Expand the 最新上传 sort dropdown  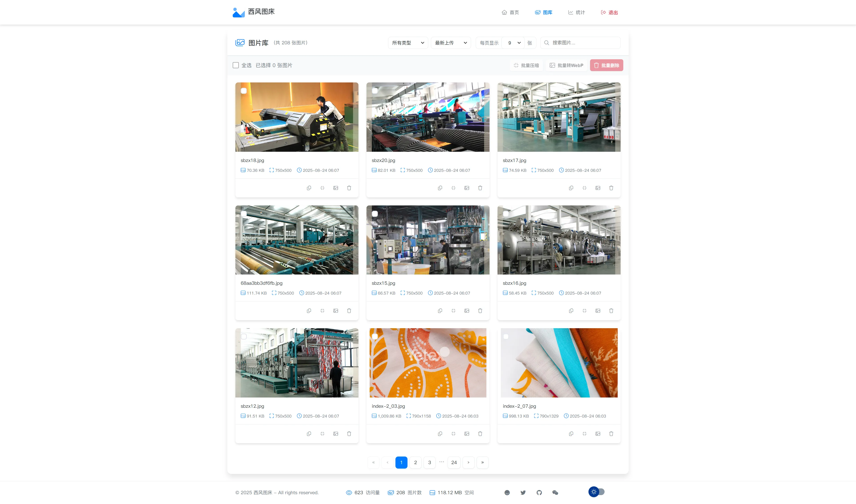tap(451, 43)
